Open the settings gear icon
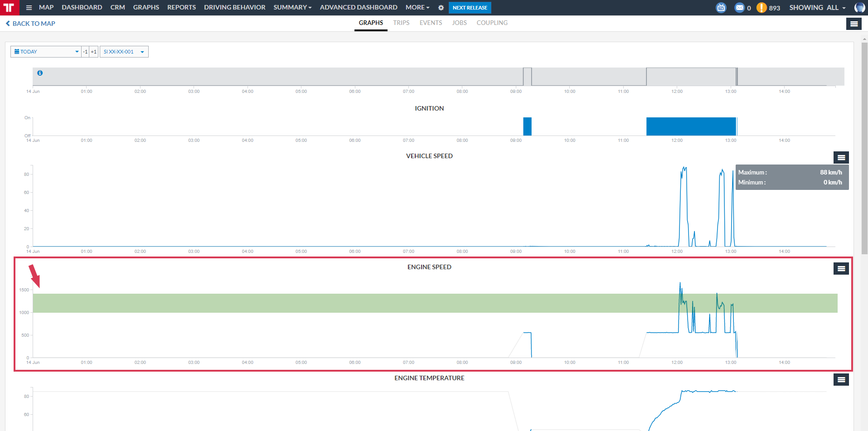Viewport: 868px width, 431px height. coord(441,8)
